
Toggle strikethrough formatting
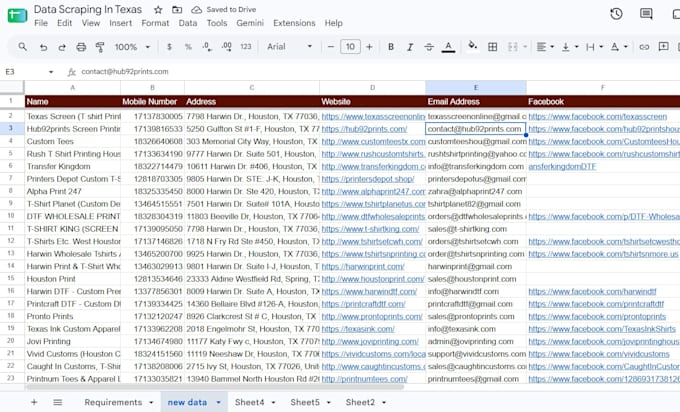tap(429, 47)
